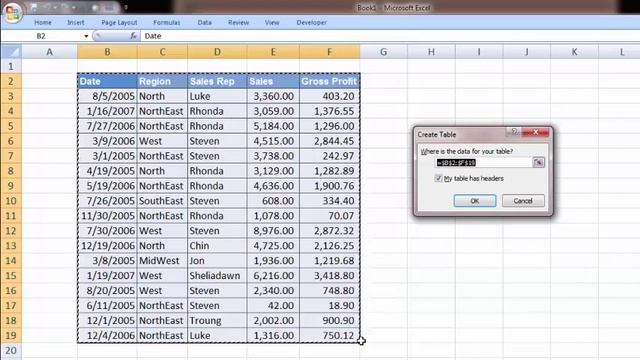Viewport: 640px width, 360px height.
Task: Select gross profit value 2,844.45
Action: 329,141
